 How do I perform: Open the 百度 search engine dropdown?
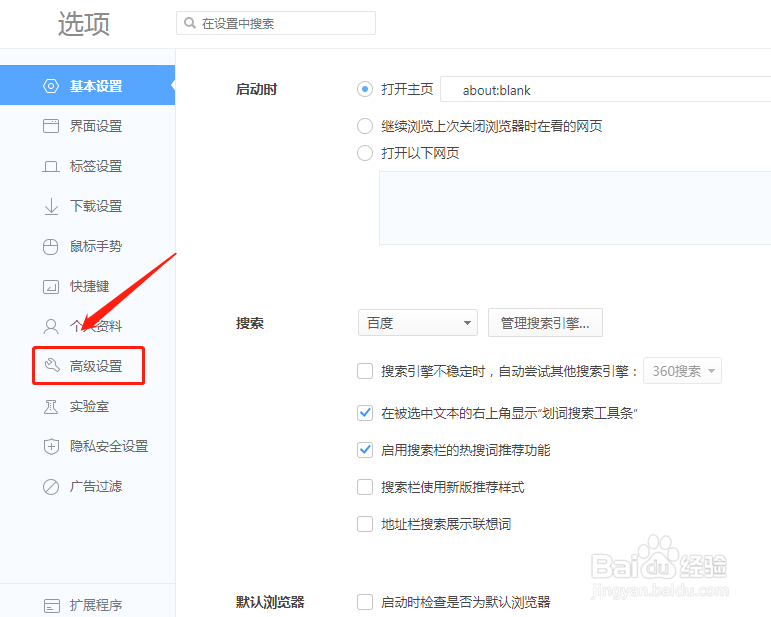point(418,323)
